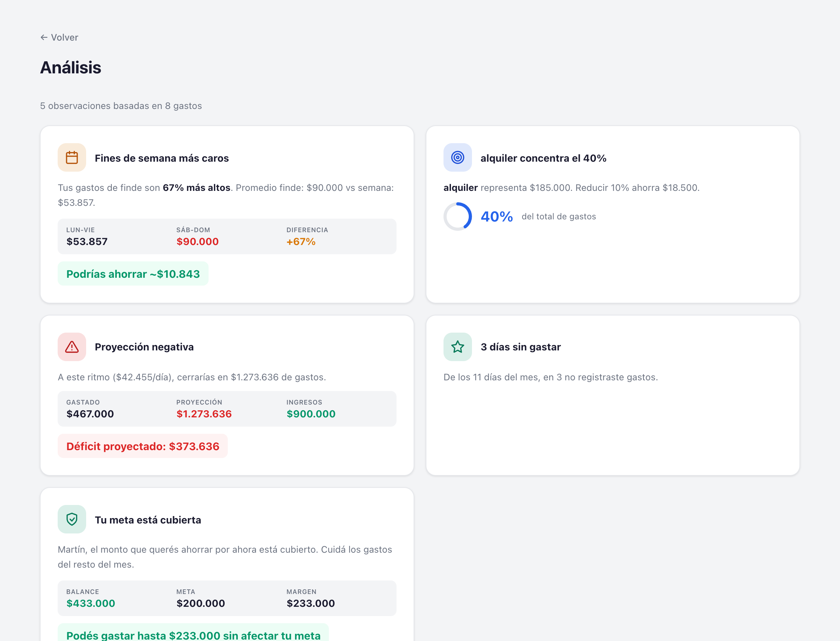Viewport: 840px width, 641px height.
Task: Click the blue target icon beside alquiler
Action: click(457, 157)
